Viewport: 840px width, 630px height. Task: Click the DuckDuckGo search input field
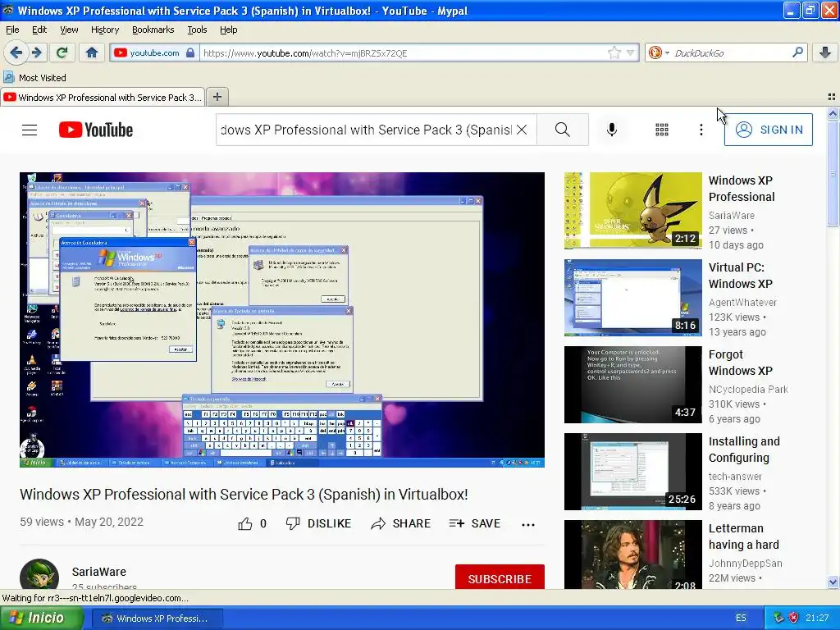(x=730, y=52)
